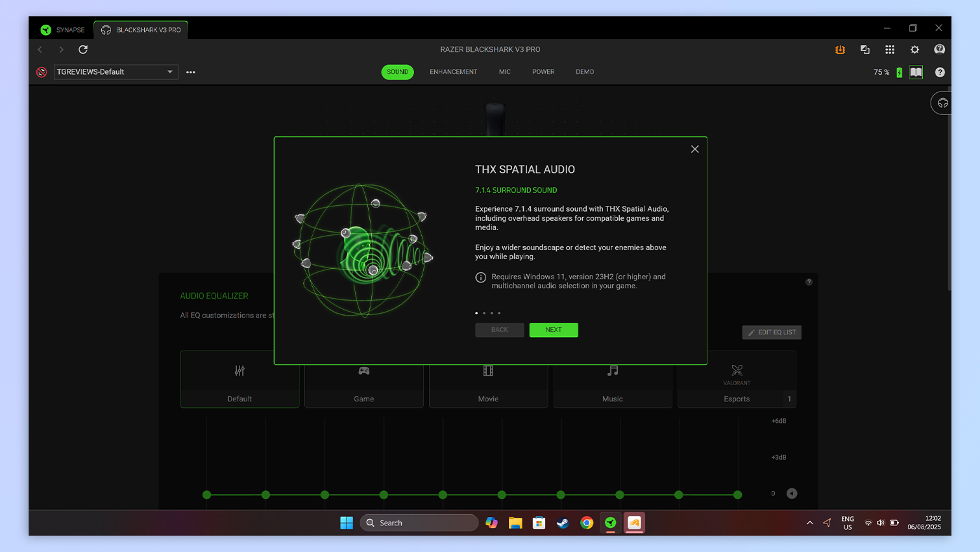This screenshot has height=552, width=980.
Task: Click the fifth EQ band slider handle
Action: click(443, 495)
